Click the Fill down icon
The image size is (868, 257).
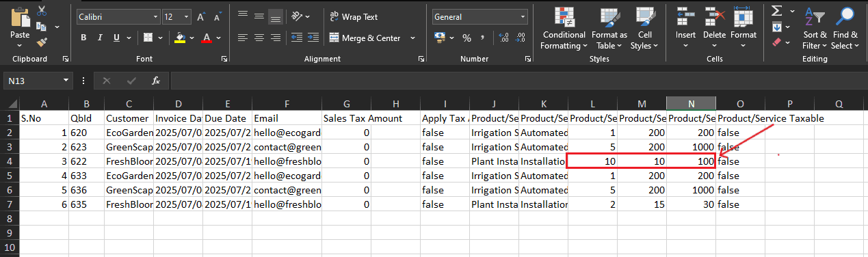[776, 27]
